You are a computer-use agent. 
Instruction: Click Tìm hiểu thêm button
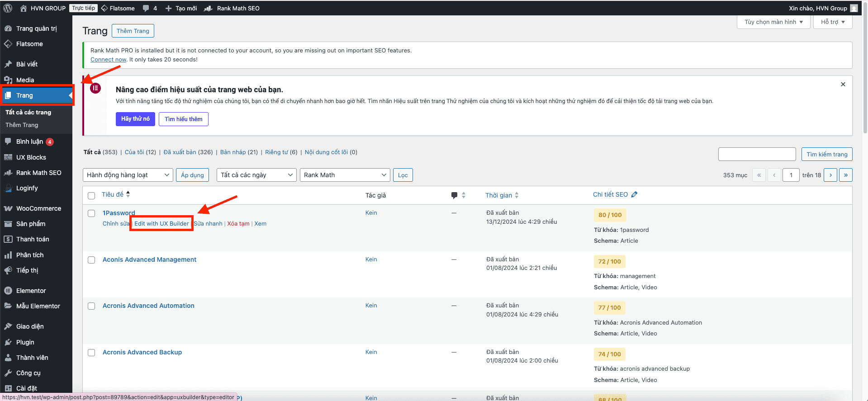point(184,119)
